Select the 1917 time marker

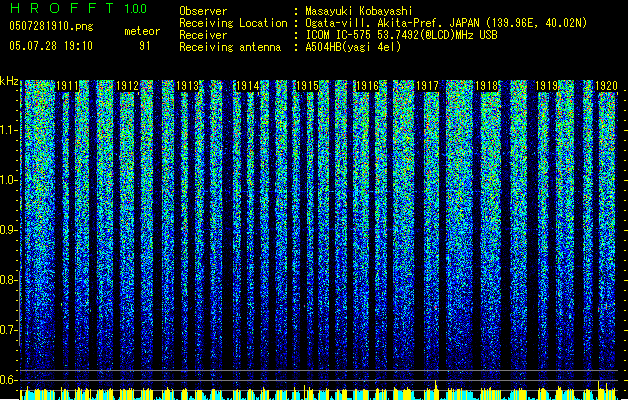(x=427, y=86)
